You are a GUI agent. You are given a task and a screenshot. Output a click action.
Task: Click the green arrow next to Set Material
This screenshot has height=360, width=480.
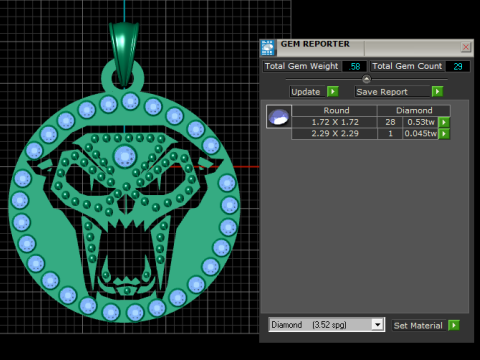pyautogui.click(x=454, y=325)
